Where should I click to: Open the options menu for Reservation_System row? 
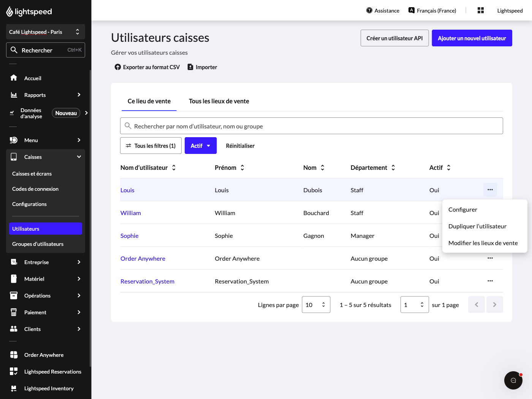(490, 281)
